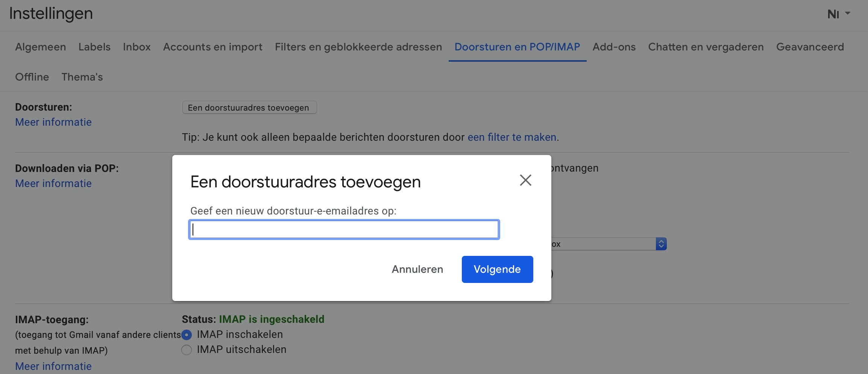
Task: Click Annuleren in the dialog
Action: 417,269
